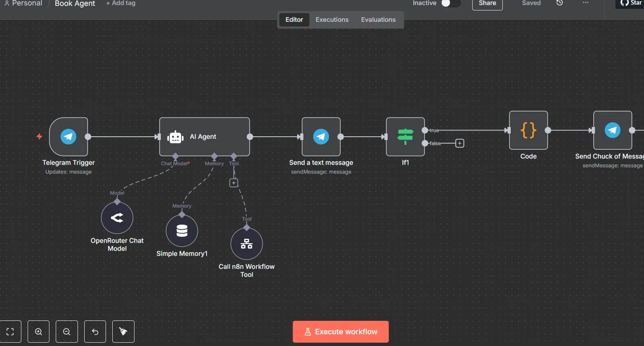Click the Add tag field
Image resolution: width=644 pixels, height=346 pixels.
point(121,3)
